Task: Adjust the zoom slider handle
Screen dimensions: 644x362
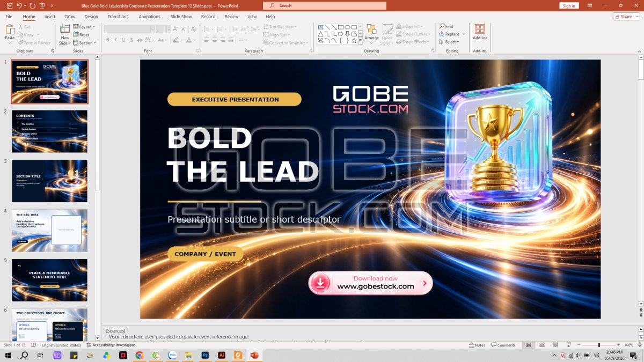Action: point(599,345)
